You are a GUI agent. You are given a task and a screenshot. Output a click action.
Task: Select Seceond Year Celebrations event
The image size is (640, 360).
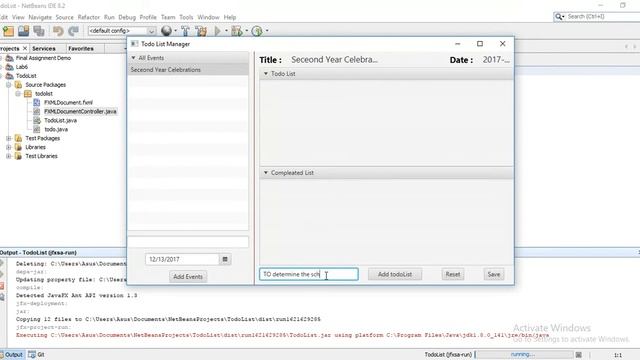coord(188,70)
